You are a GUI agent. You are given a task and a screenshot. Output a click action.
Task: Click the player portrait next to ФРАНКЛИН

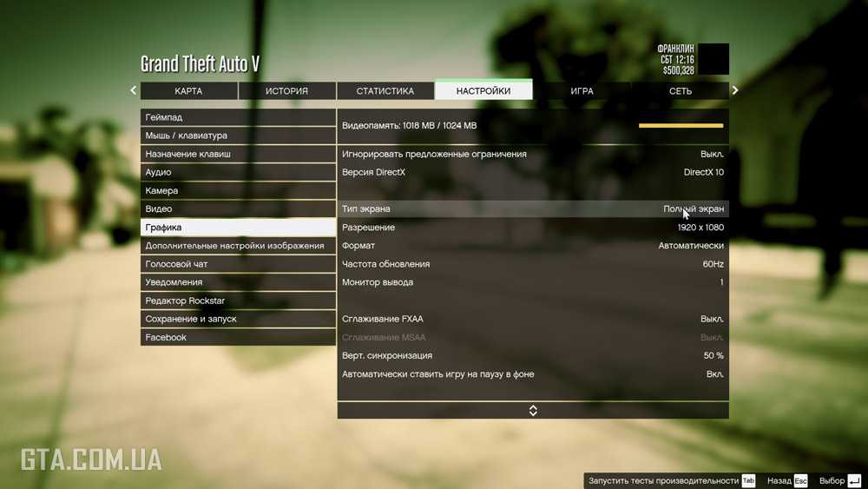[713, 59]
